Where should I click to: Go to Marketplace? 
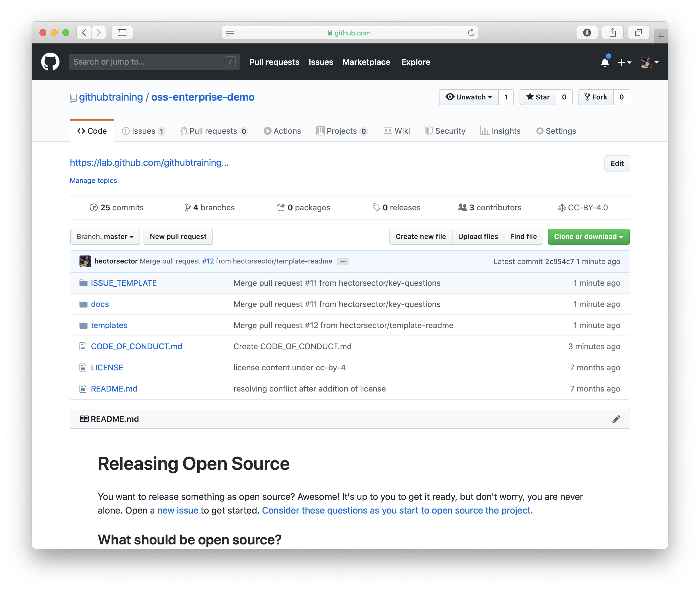pyautogui.click(x=366, y=62)
